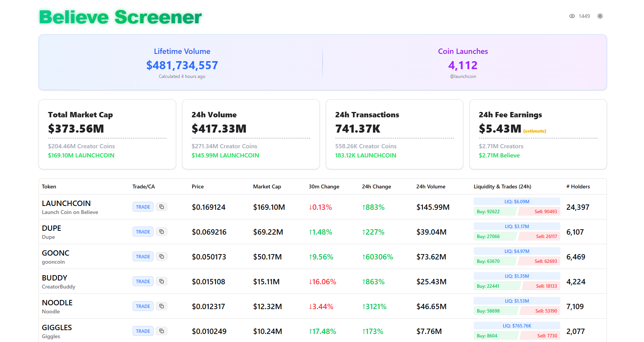Copy the GIGGLES contract address
This screenshot has width=644, height=342.
pyautogui.click(x=162, y=331)
